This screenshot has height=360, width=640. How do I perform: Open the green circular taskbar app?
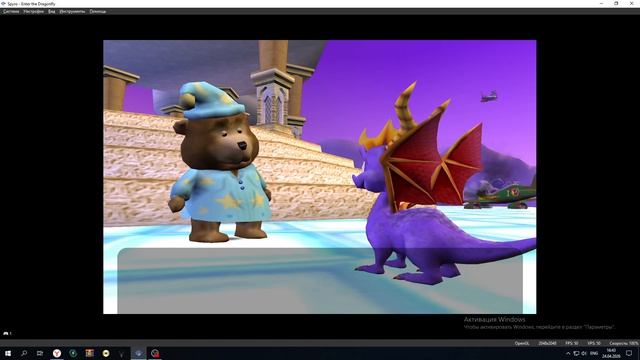click(73, 353)
